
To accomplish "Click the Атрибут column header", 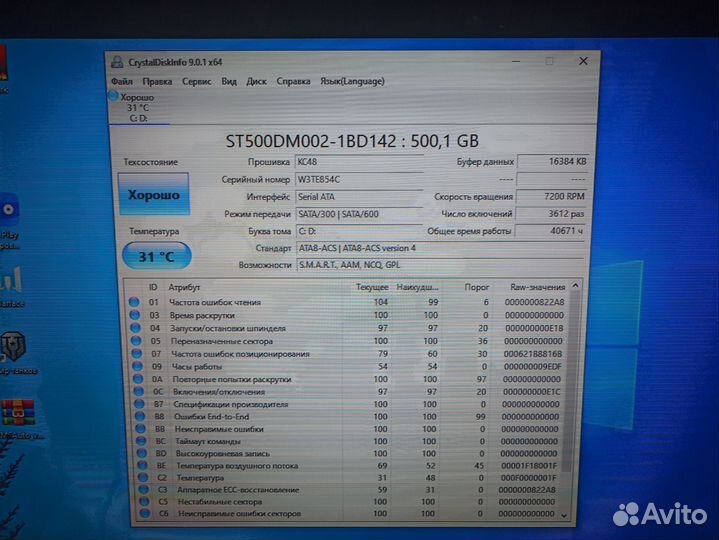I will click(x=184, y=287).
